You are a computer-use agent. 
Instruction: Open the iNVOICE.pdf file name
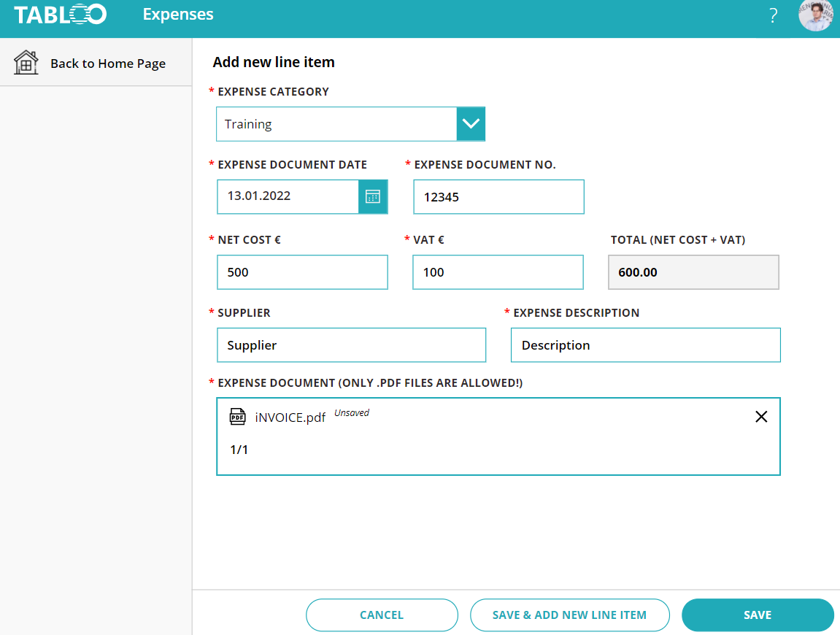click(290, 417)
